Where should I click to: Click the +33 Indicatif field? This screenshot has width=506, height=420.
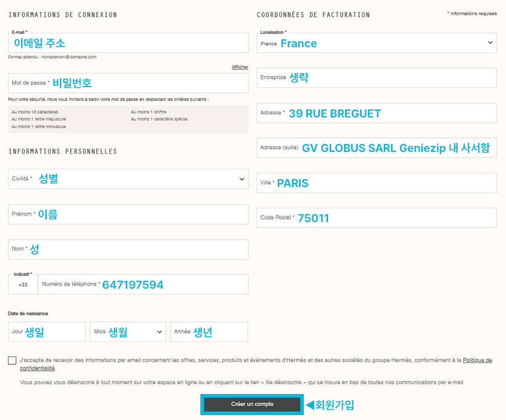coord(23,284)
